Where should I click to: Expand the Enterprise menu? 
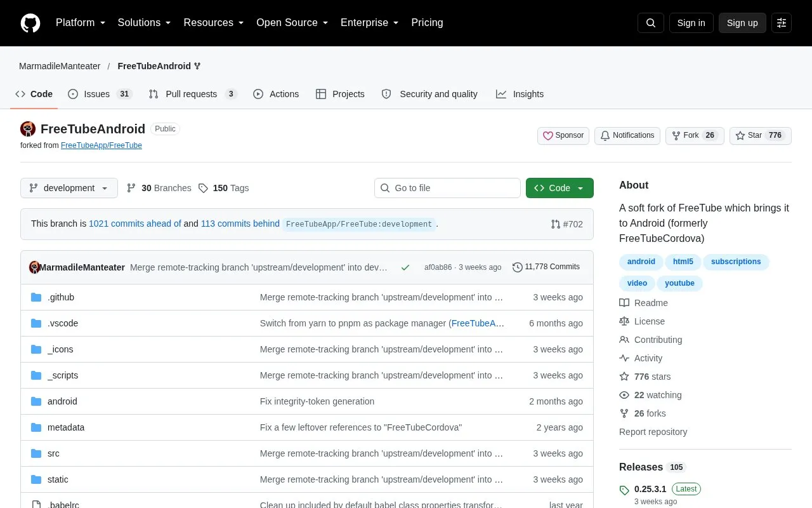click(x=369, y=23)
